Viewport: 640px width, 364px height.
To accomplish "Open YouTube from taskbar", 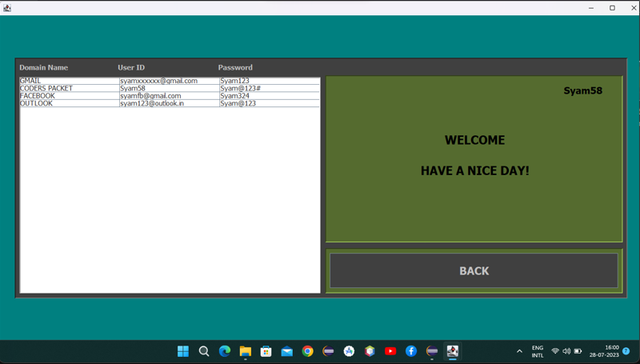I will (390, 351).
